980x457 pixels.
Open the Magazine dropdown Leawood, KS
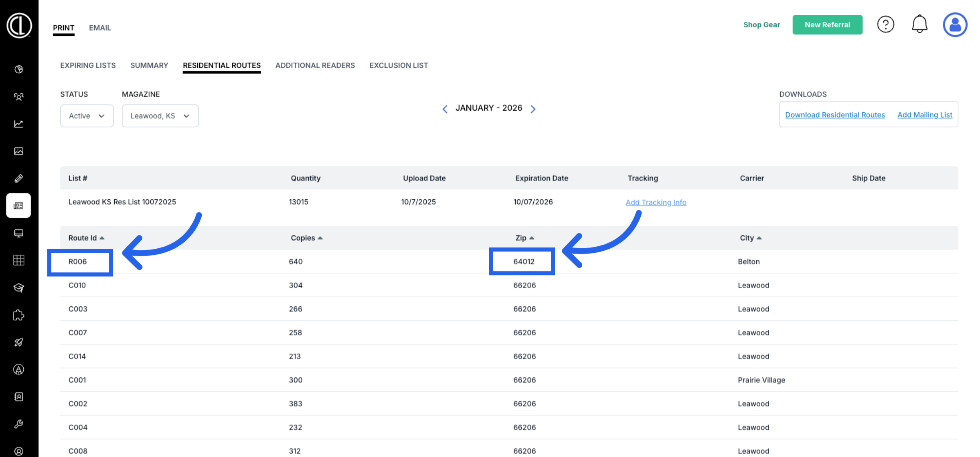(x=160, y=116)
